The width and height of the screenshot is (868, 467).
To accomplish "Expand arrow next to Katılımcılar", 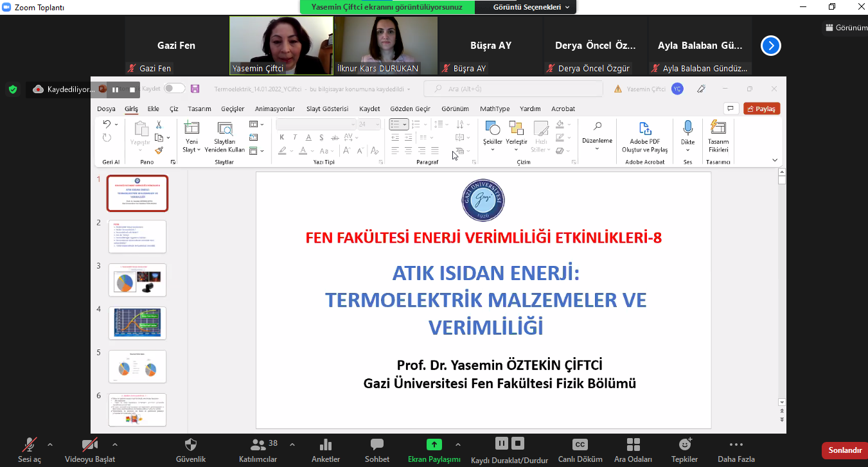I will pos(292,444).
